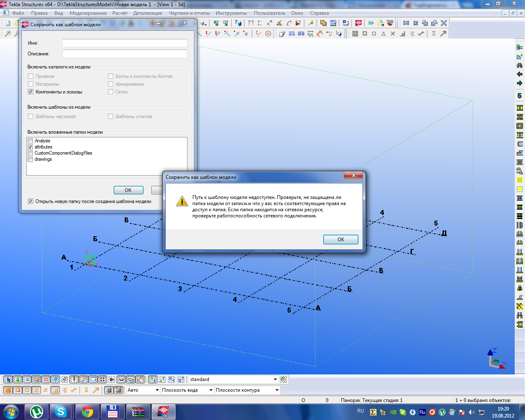Click the left arrow in the right toolbar

click(520, 74)
